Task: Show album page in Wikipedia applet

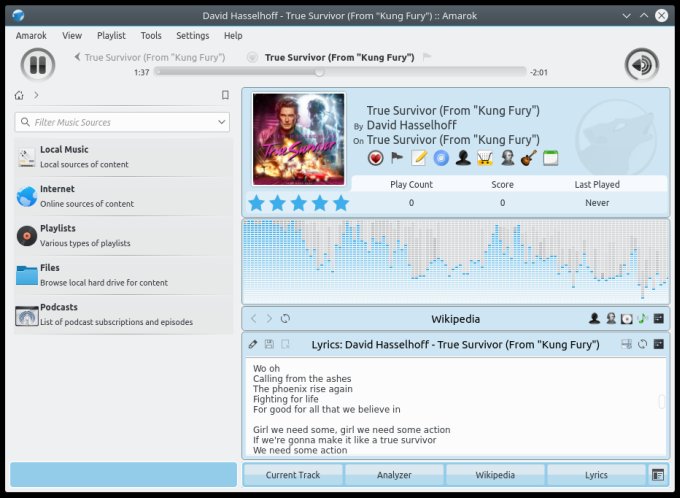Action: point(627,319)
